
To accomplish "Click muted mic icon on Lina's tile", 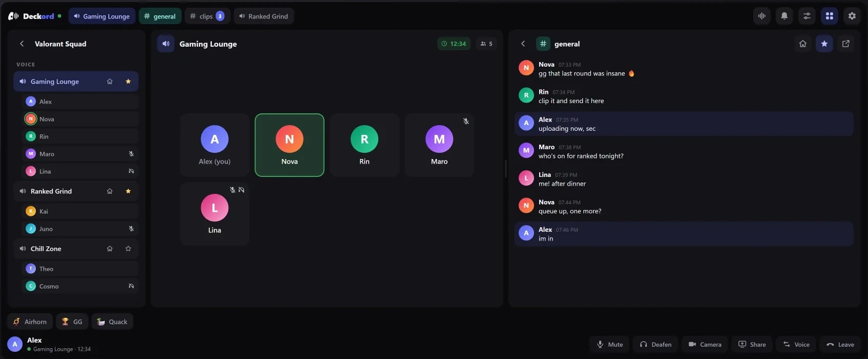I will click(x=232, y=190).
